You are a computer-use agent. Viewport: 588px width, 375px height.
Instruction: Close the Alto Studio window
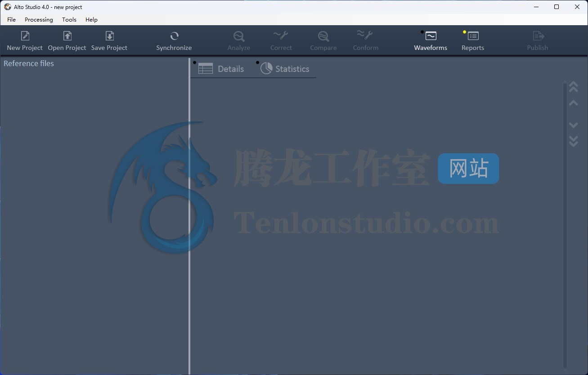(x=577, y=7)
